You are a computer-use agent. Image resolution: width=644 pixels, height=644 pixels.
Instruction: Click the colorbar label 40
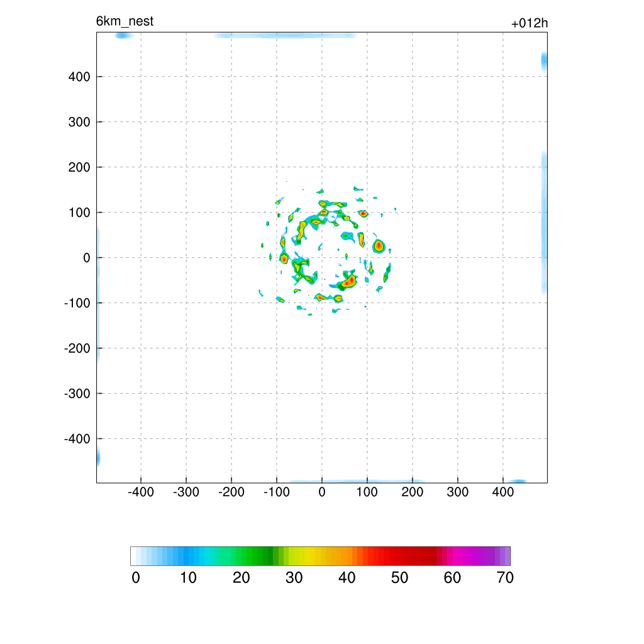[347, 578]
